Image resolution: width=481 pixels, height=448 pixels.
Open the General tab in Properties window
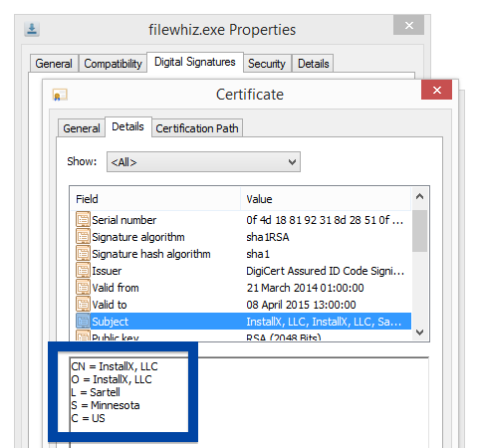click(54, 64)
